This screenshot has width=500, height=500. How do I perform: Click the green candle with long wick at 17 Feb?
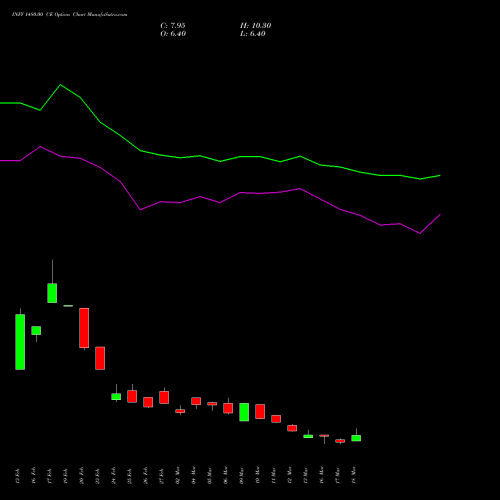(x=52, y=293)
